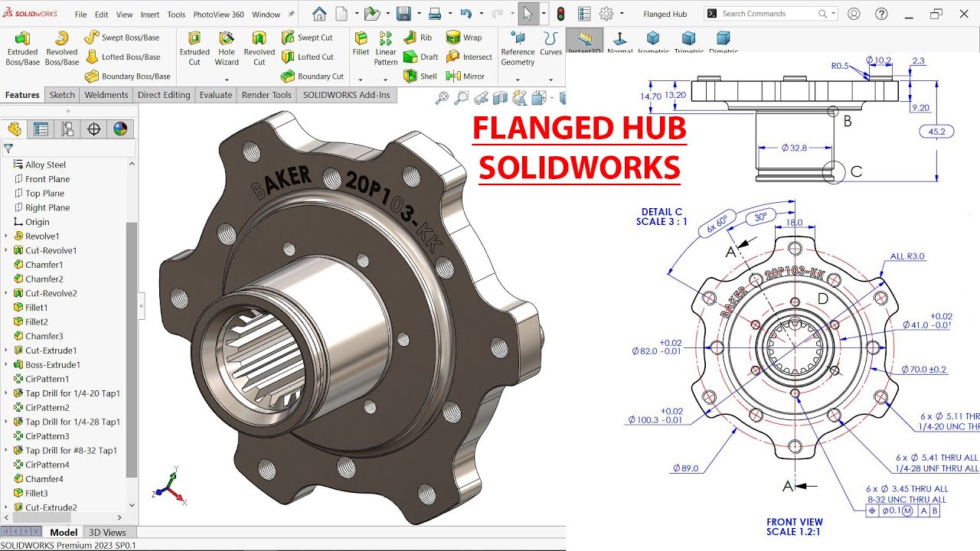Click the Extruded Boss/Base tool
Viewport: 980px width, 551px height.
[23, 48]
